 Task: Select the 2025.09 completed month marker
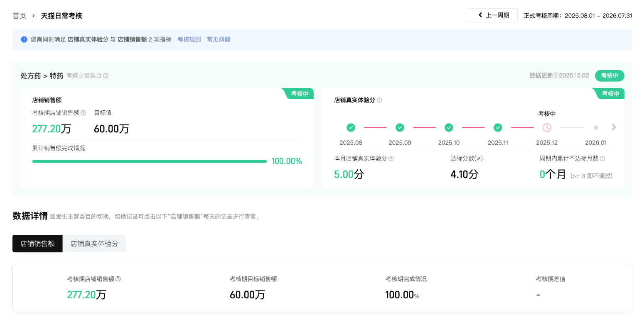(400, 127)
